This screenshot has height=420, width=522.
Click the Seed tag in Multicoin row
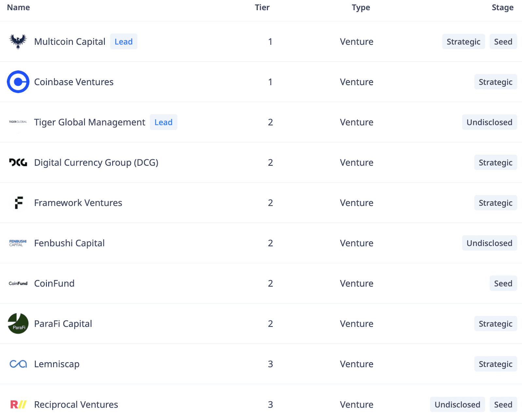point(503,42)
